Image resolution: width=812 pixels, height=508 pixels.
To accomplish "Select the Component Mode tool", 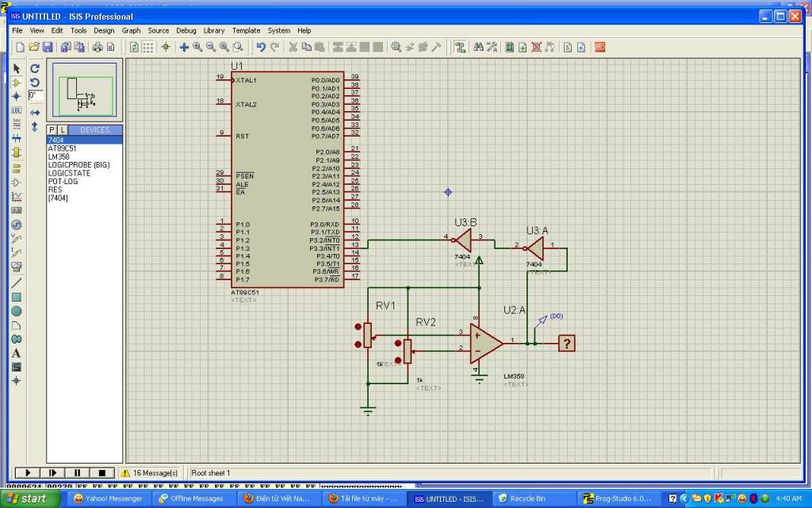I will pyautogui.click(x=17, y=83).
